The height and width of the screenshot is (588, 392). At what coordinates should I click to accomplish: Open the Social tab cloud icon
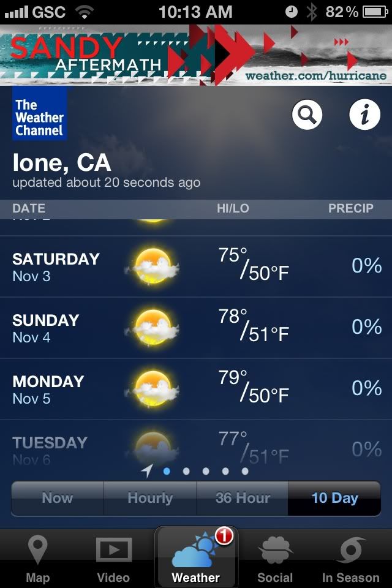(x=276, y=550)
